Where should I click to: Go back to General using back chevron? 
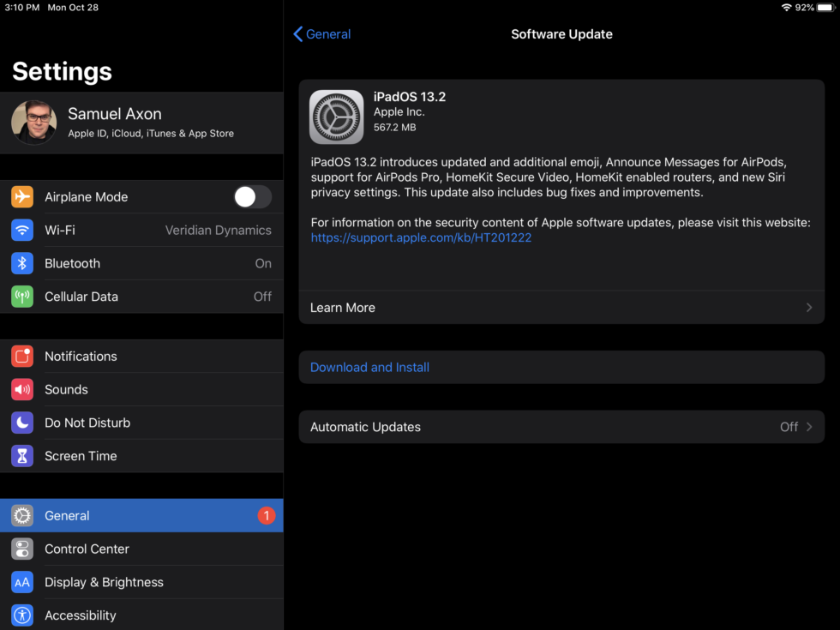pyautogui.click(x=298, y=34)
